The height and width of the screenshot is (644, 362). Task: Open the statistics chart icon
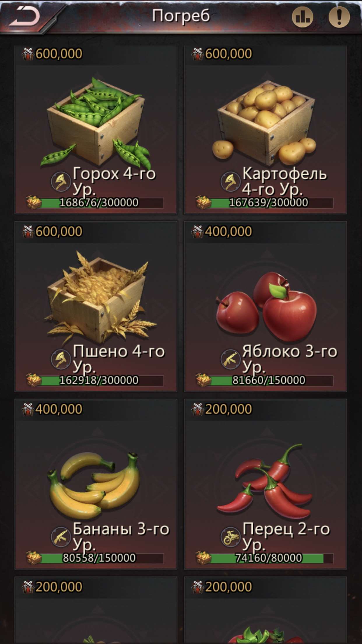pos(303,17)
